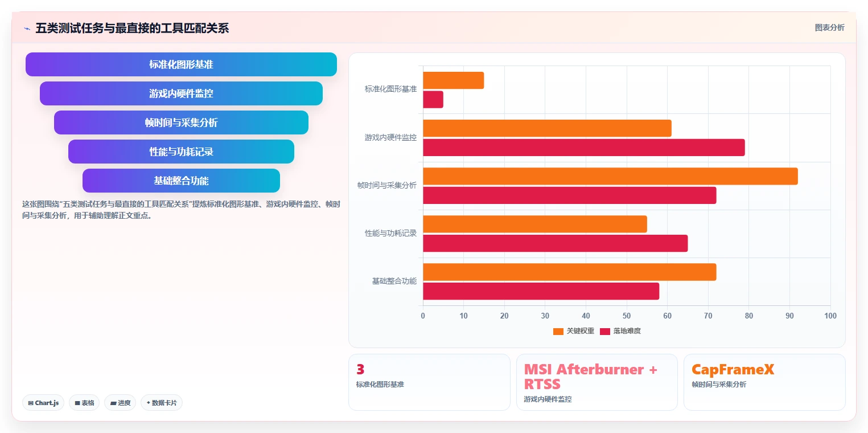Click the chart axis label 游戏内硬件监控
This screenshot has width=868, height=433.
pos(391,137)
